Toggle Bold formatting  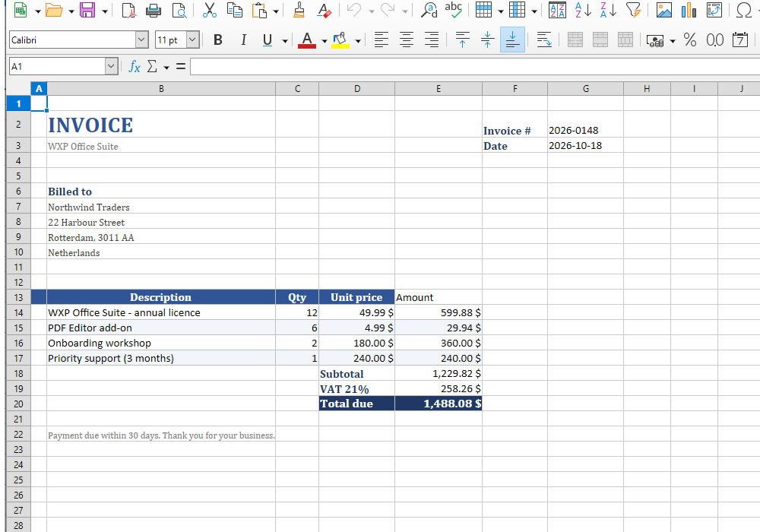218,40
